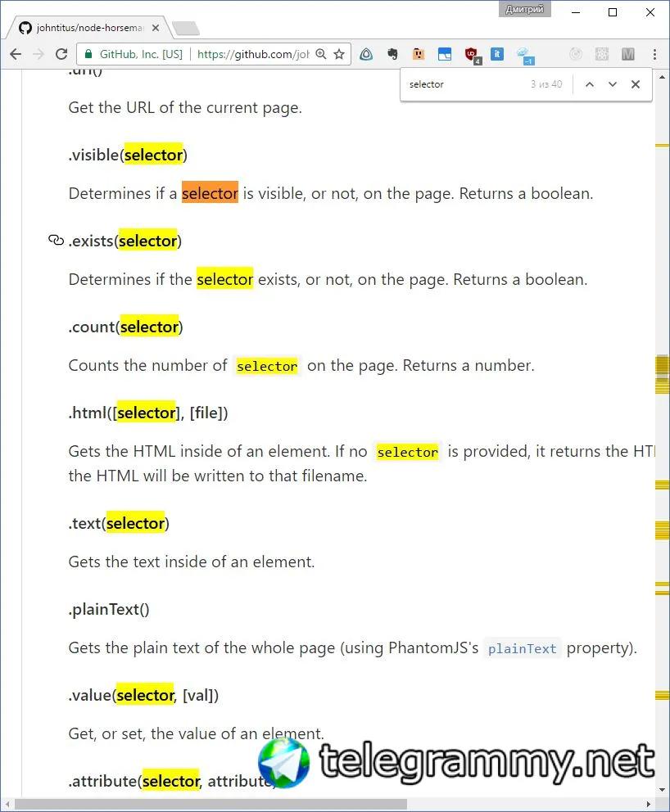670x812 pixels.
Task: Bookmark this page with the star icon
Action: click(x=339, y=54)
